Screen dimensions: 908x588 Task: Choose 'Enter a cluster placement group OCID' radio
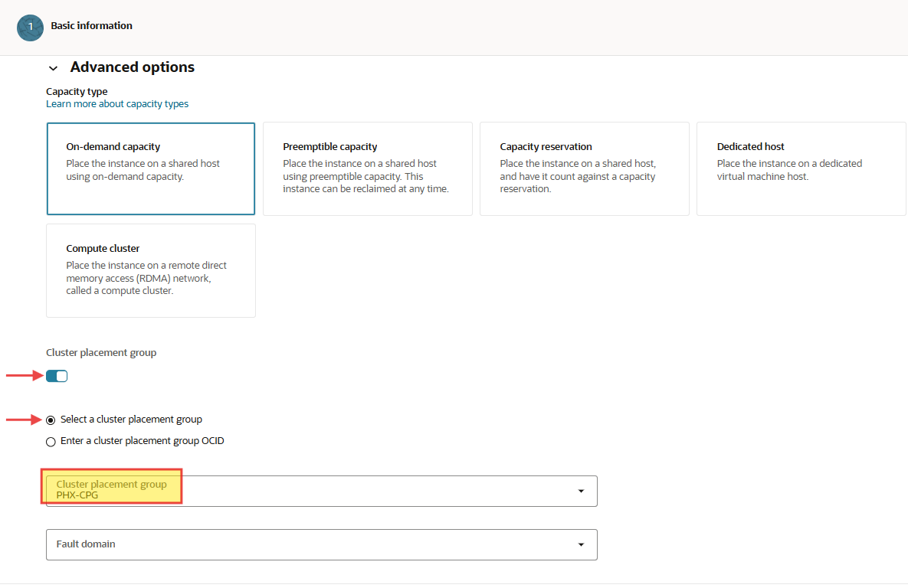51,441
